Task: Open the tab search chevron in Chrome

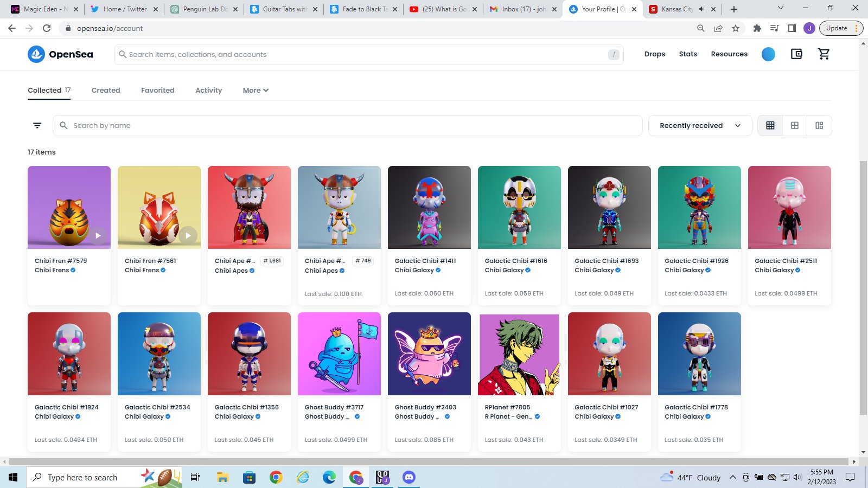Action: coord(781,8)
